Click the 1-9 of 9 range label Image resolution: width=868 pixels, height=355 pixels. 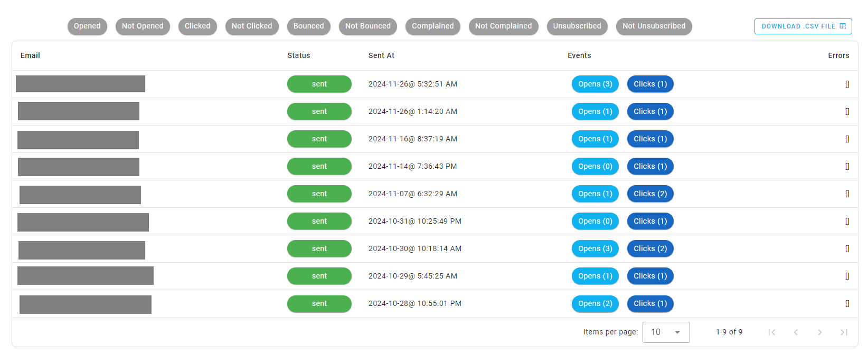(x=729, y=332)
